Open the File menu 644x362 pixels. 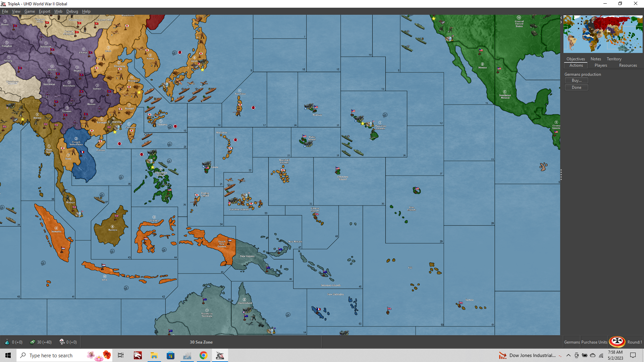tap(5, 11)
